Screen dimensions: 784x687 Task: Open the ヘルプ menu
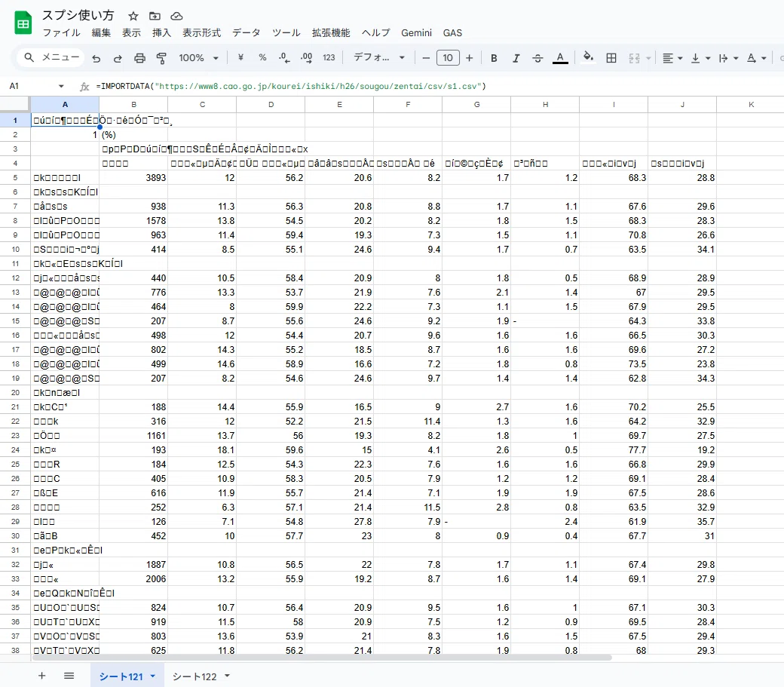coord(375,33)
